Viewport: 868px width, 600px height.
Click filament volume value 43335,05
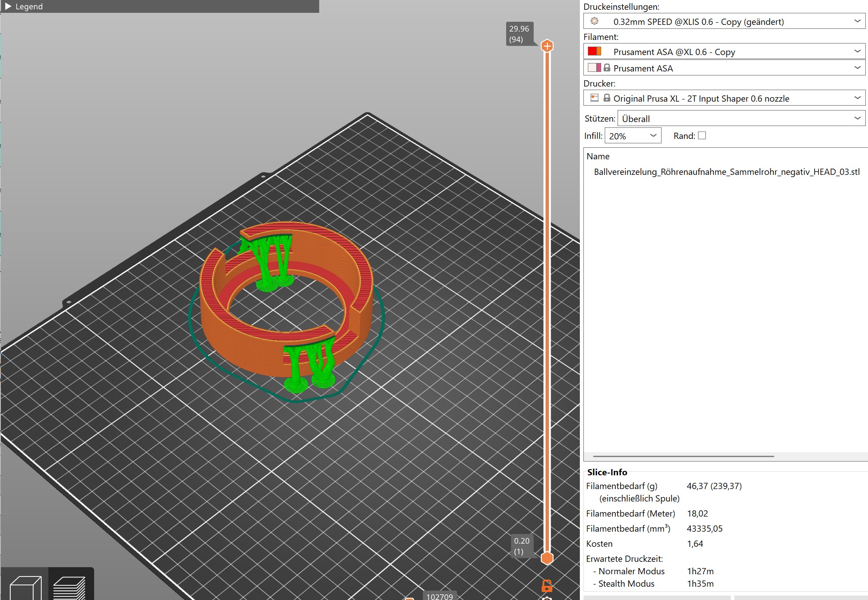point(705,529)
